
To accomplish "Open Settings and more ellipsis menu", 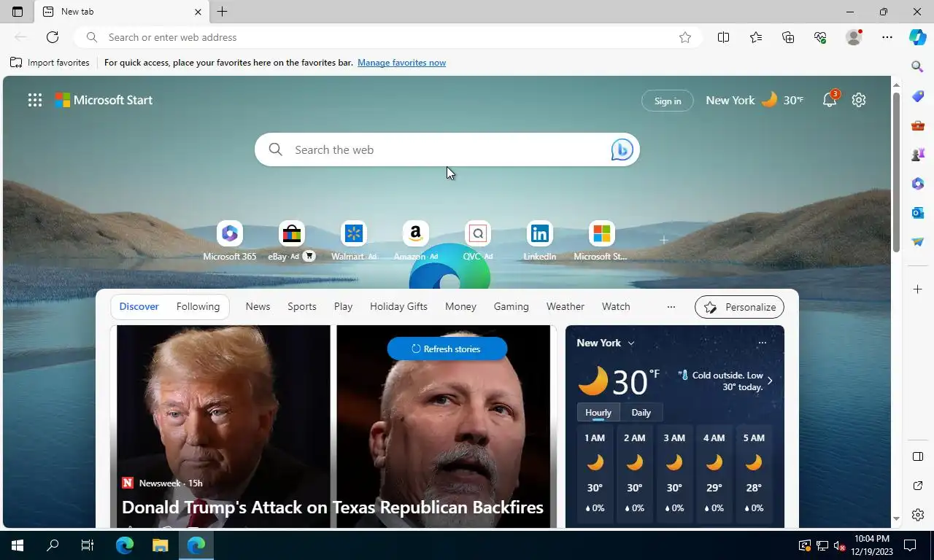I will click(887, 37).
